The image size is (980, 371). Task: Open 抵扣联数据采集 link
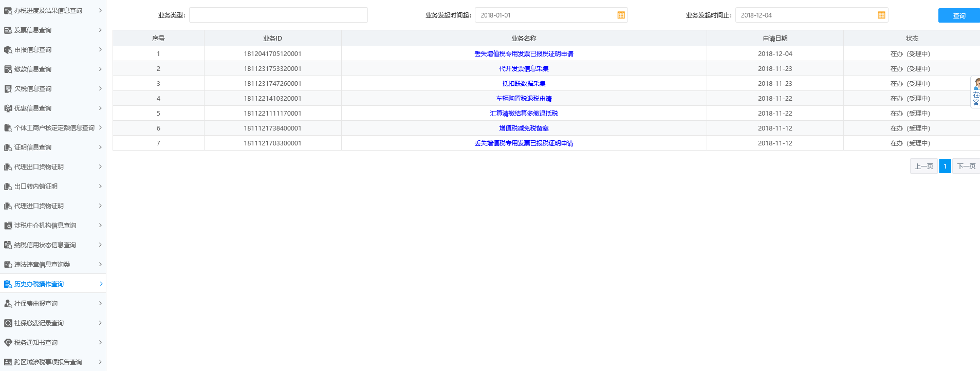click(524, 84)
